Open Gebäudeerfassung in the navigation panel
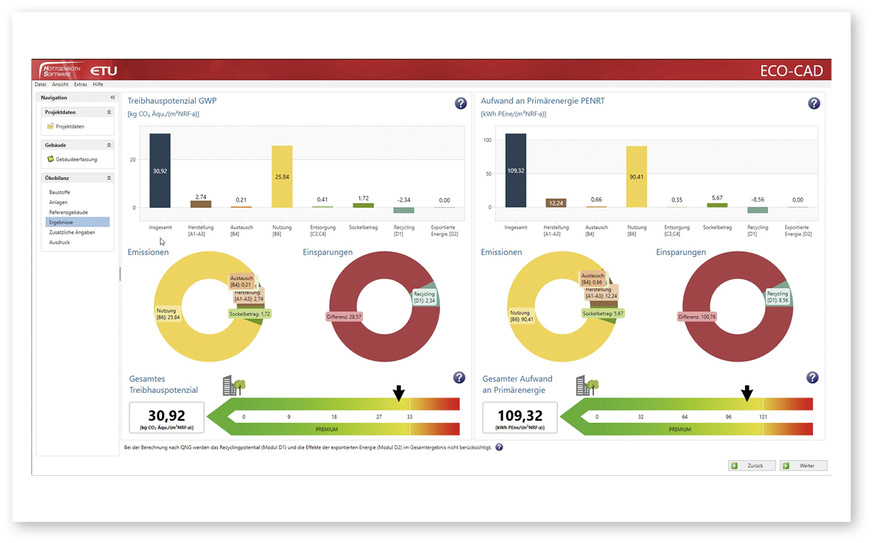Screen dimensions: 872x543 (x=72, y=159)
